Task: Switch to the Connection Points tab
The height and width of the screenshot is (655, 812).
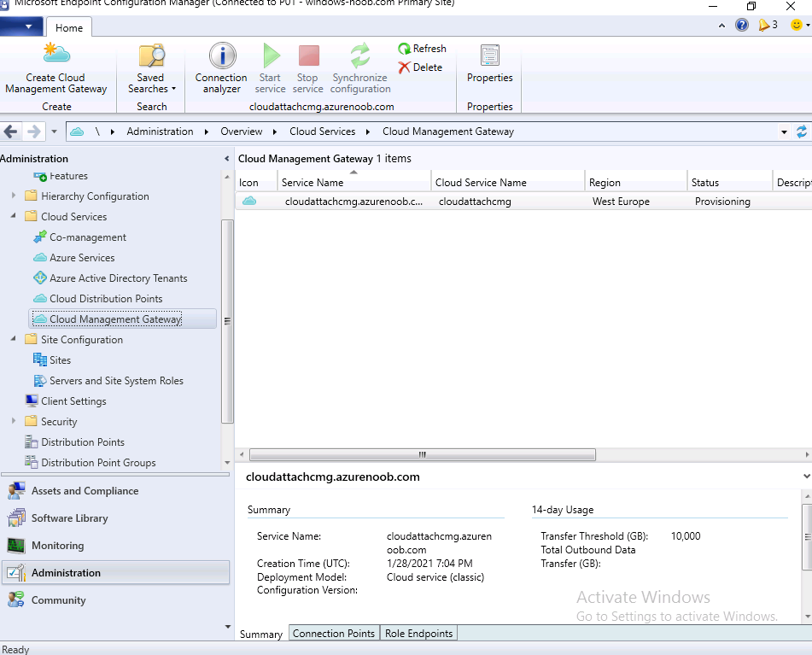Action: click(x=334, y=634)
